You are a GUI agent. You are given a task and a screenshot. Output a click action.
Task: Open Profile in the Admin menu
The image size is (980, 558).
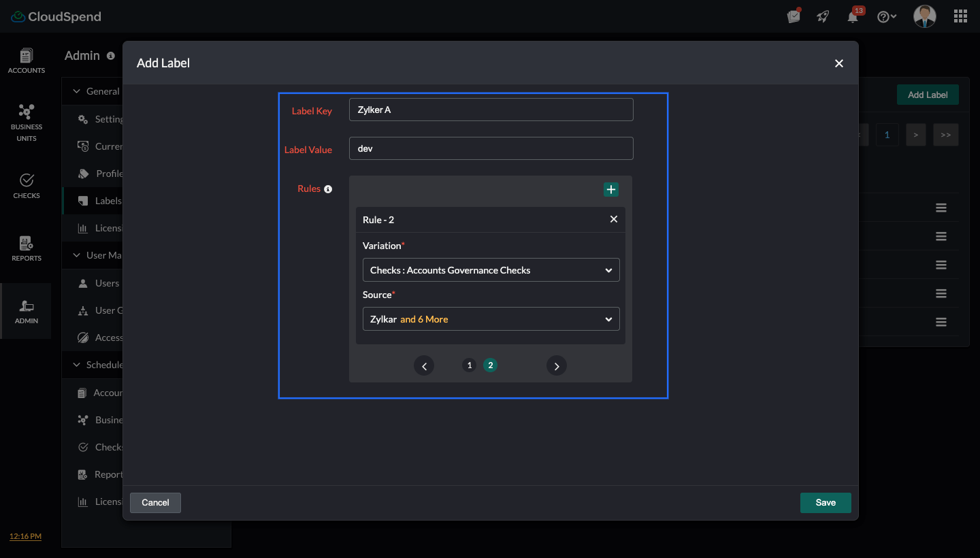point(100,174)
